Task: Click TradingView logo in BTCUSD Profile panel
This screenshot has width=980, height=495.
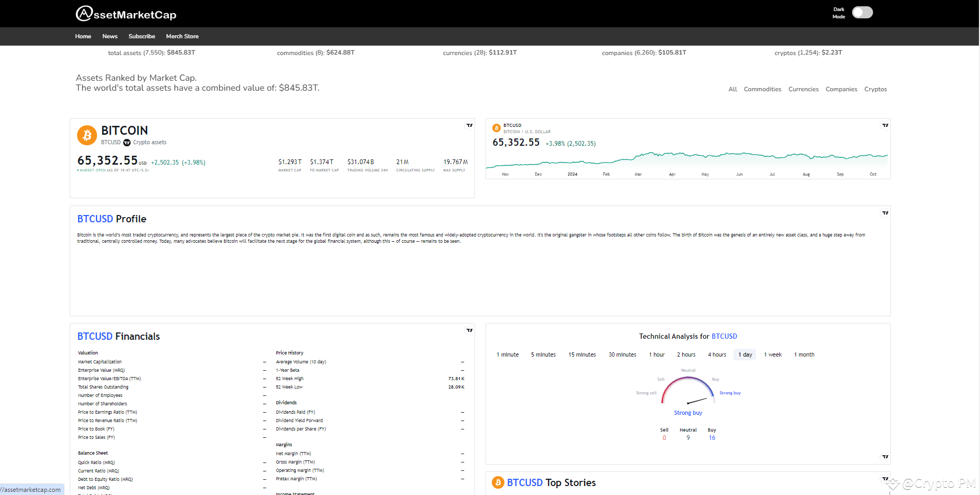Action: tap(885, 213)
